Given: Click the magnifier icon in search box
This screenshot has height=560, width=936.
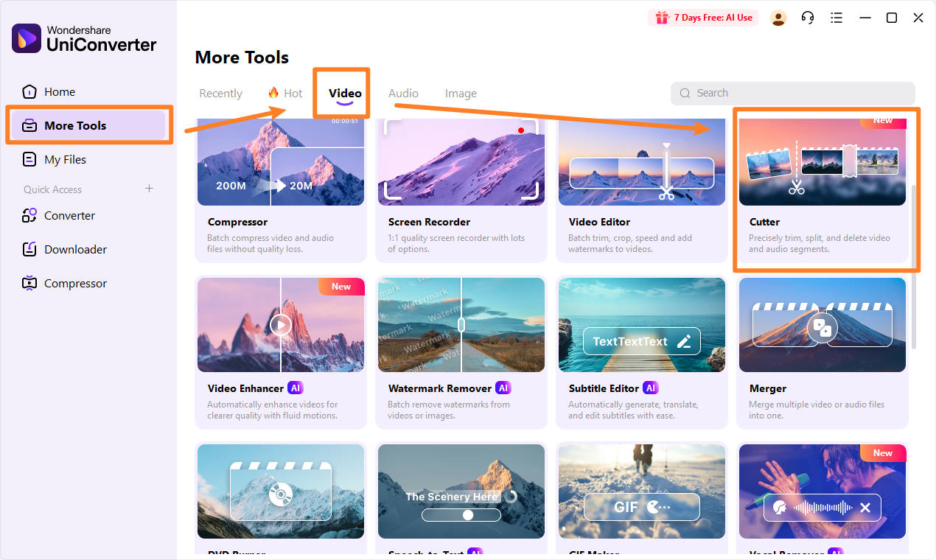Looking at the screenshot, I should pos(685,93).
